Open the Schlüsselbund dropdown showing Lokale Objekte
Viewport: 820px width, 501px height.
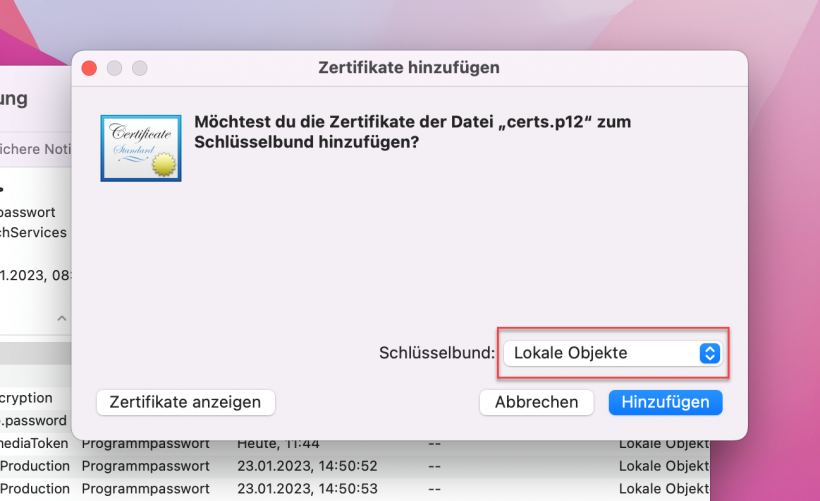point(612,353)
